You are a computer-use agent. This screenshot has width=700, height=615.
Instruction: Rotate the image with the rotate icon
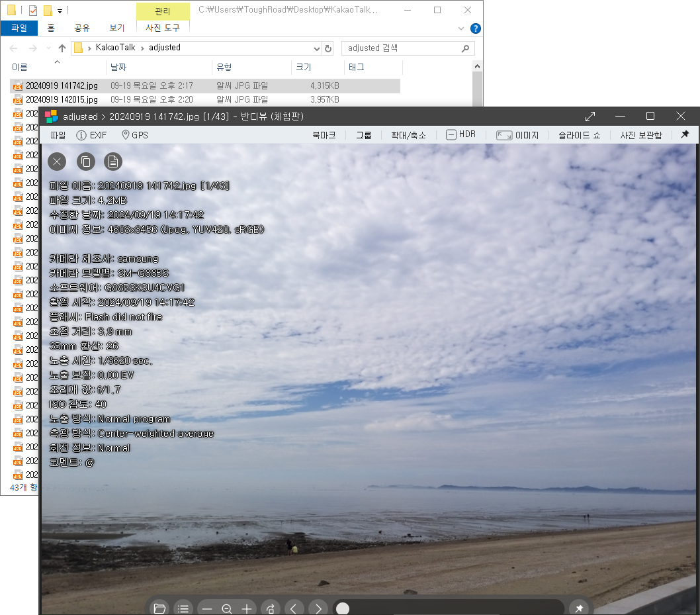tap(270, 608)
